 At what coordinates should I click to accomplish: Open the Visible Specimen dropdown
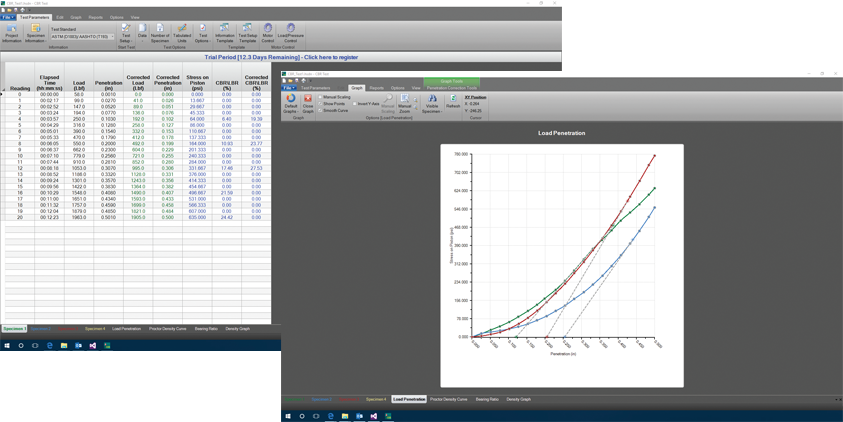tap(432, 105)
